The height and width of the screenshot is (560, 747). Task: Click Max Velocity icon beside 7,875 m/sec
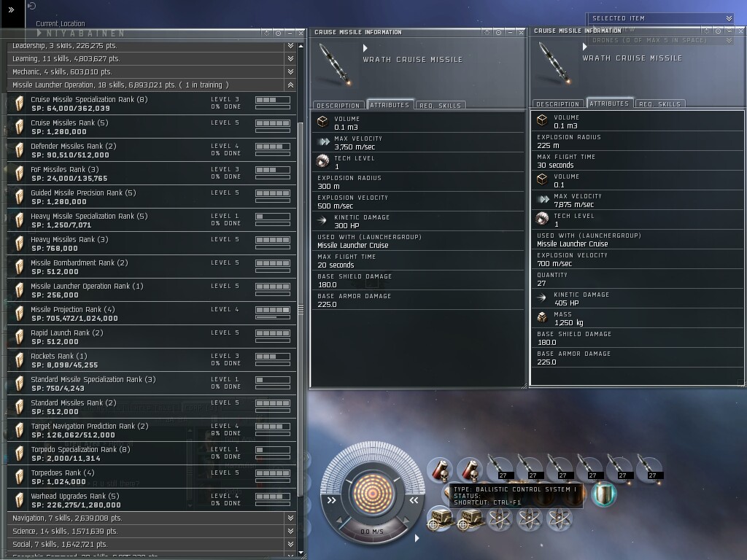pos(543,199)
